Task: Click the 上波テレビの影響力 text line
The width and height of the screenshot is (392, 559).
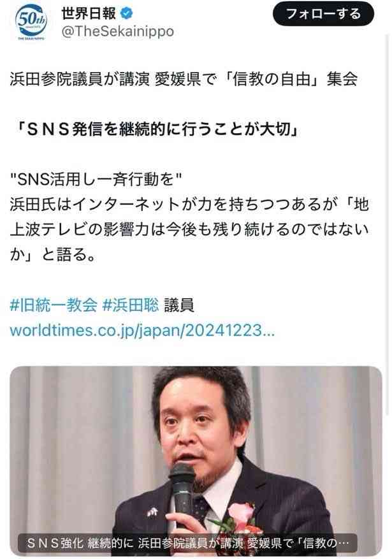Action: pyautogui.click(x=189, y=229)
